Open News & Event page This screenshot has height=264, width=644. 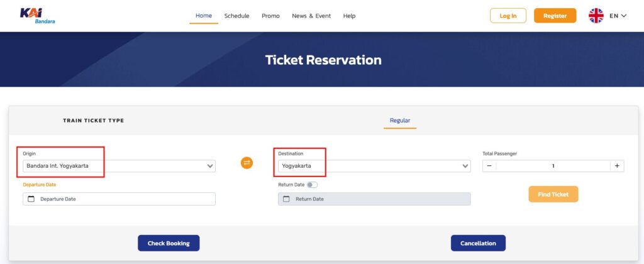pyautogui.click(x=311, y=16)
